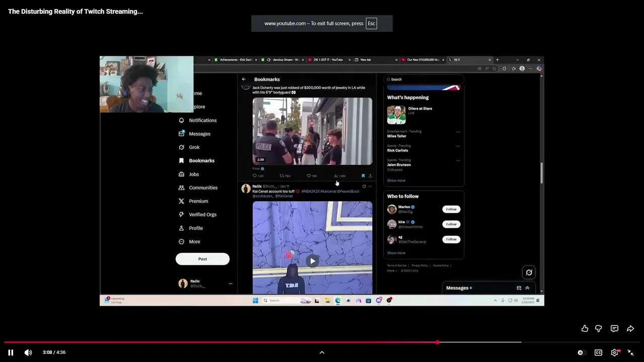This screenshot has height=362, width=644.
Task: Select Bookmarks in X sidebar
Action: click(x=197, y=160)
